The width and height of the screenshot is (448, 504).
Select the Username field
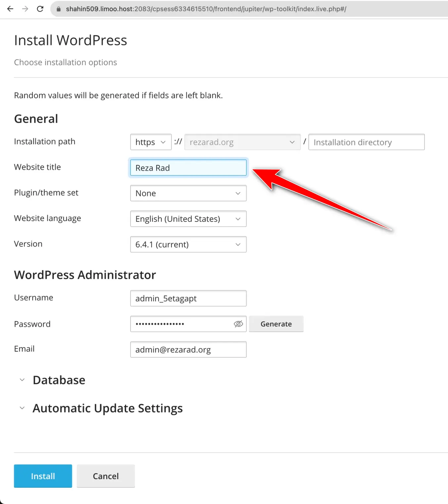pos(188,298)
